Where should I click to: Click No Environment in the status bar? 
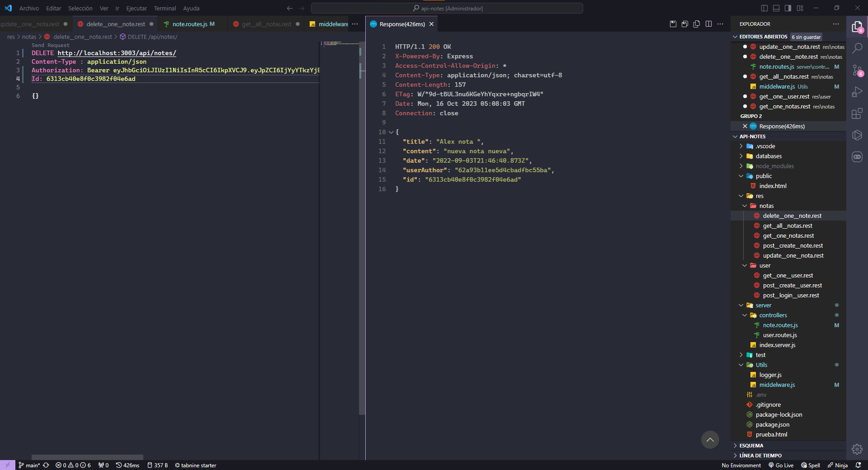pyautogui.click(x=741, y=465)
